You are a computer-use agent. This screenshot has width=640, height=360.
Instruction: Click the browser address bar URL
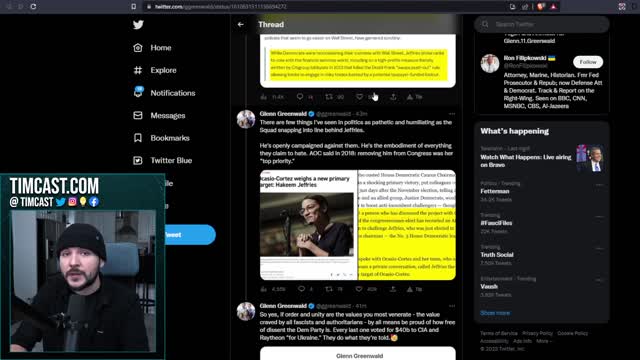coord(221,7)
